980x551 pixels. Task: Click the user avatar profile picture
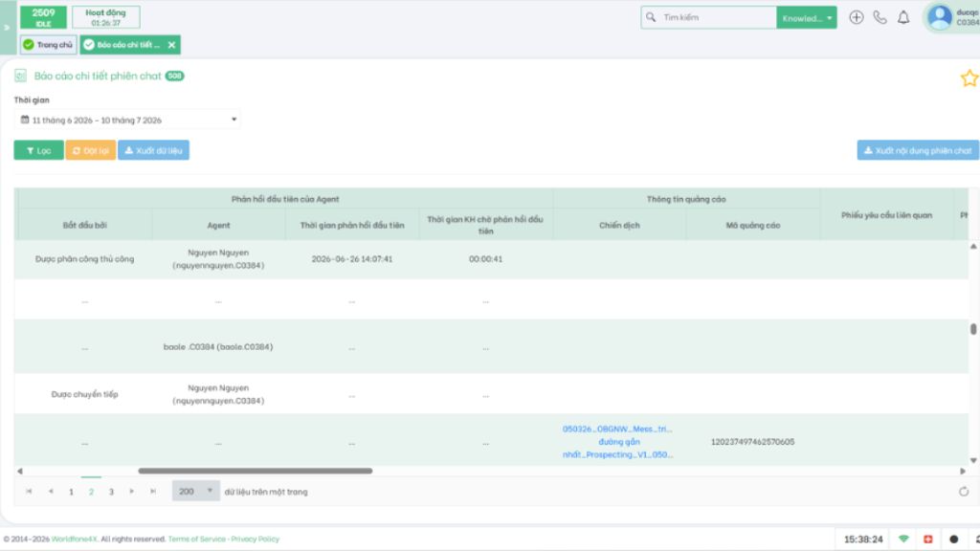(940, 17)
